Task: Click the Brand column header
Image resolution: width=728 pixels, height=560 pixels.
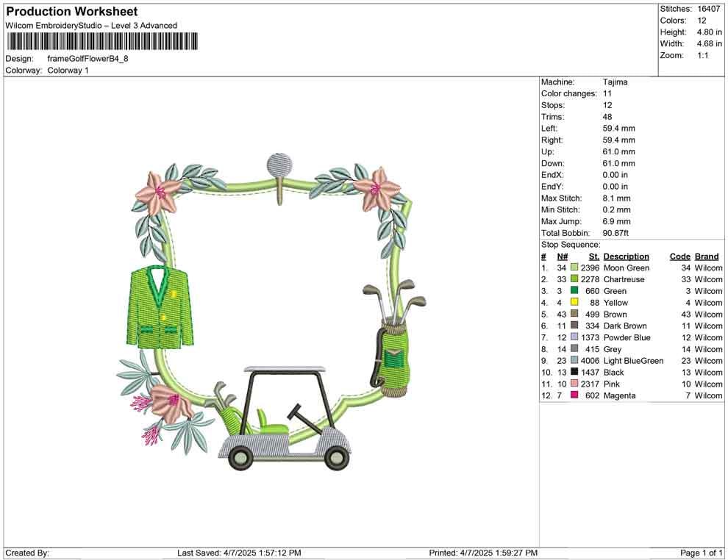Action: [x=706, y=256]
